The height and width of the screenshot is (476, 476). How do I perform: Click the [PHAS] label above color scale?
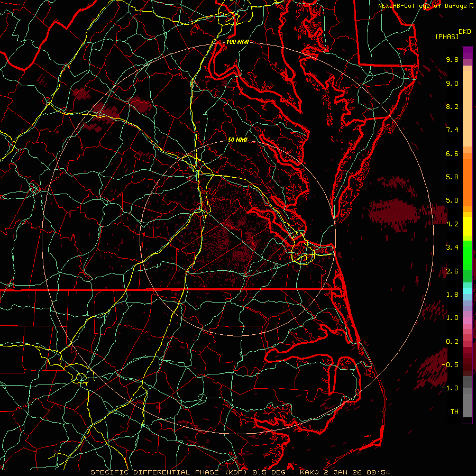coord(446,37)
